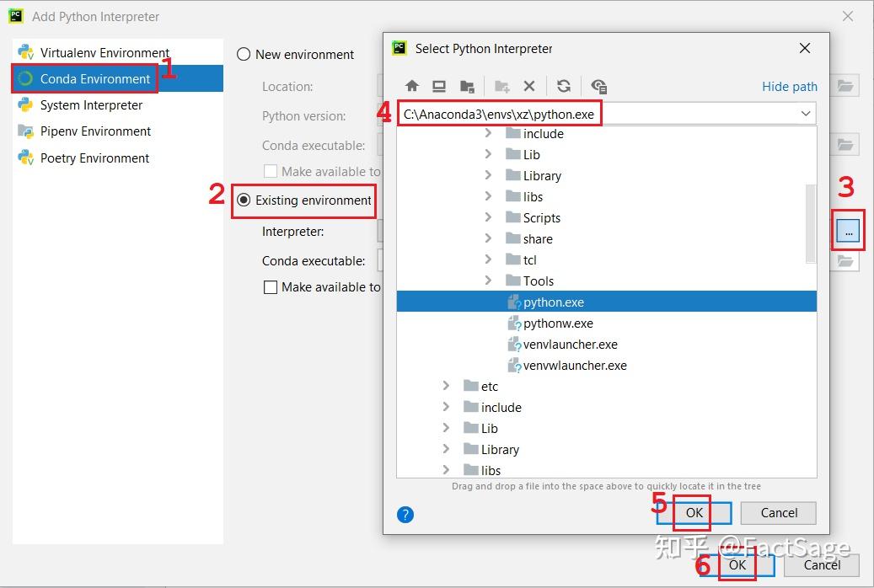Expand the Tools folder
This screenshot has height=588, width=874.
coord(488,281)
